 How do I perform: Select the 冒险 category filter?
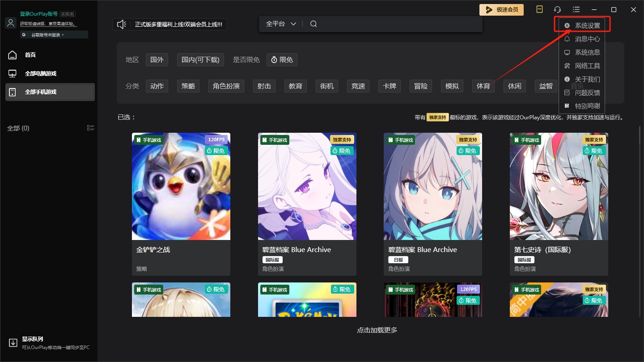tap(421, 86)
